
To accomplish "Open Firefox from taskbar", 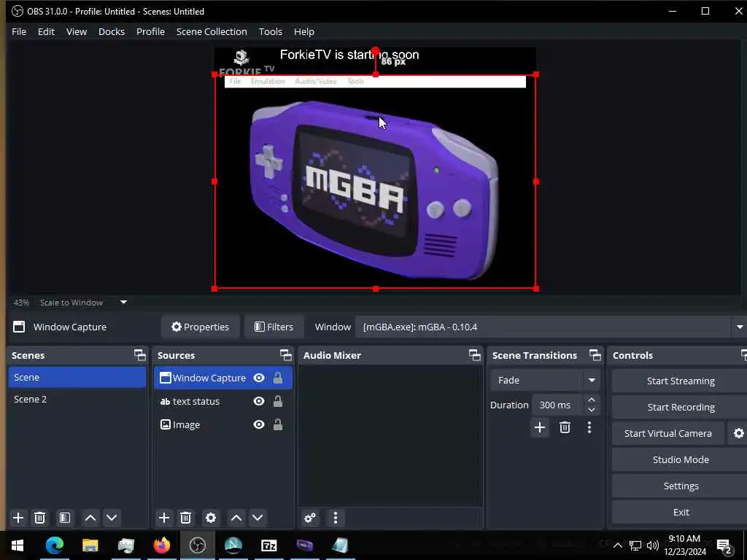I will pyautogui.click(x=161, y=545).
